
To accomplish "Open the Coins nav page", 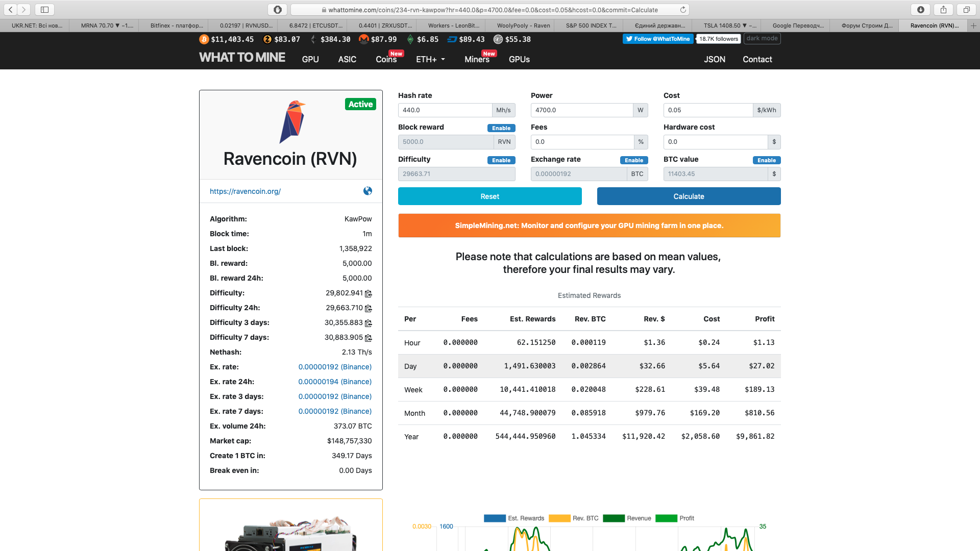I will click(386, 60).
